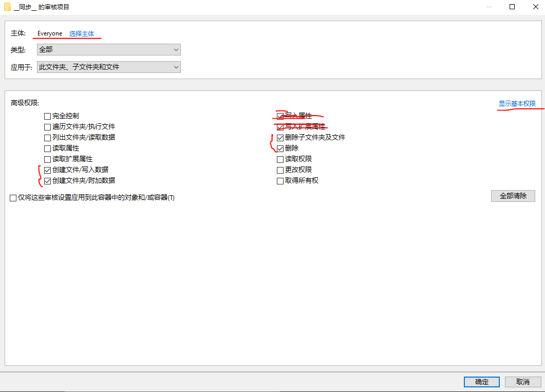
Task: Click the folder icon in the title bar
Action: tap(7, 7)
